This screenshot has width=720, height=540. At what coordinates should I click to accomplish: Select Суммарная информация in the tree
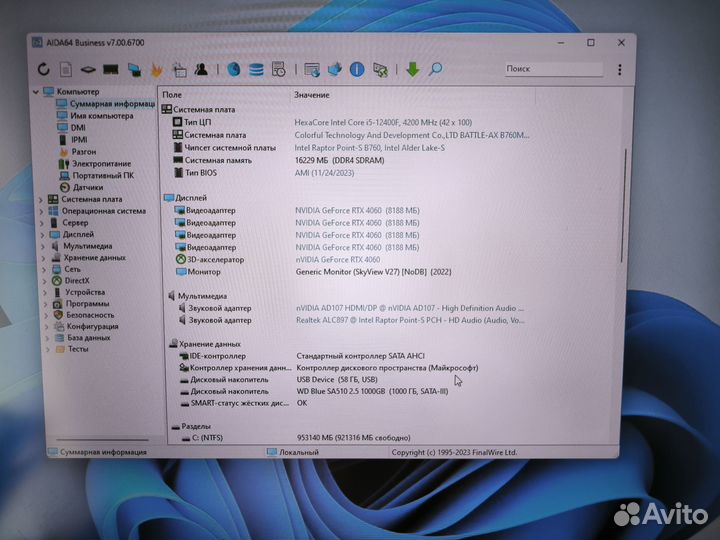click(106, 104)
